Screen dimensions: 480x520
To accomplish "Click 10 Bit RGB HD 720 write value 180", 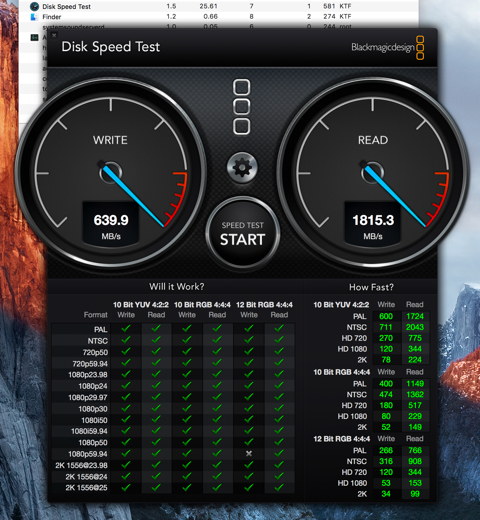I will pyautogui.click(x=386, y=405).
